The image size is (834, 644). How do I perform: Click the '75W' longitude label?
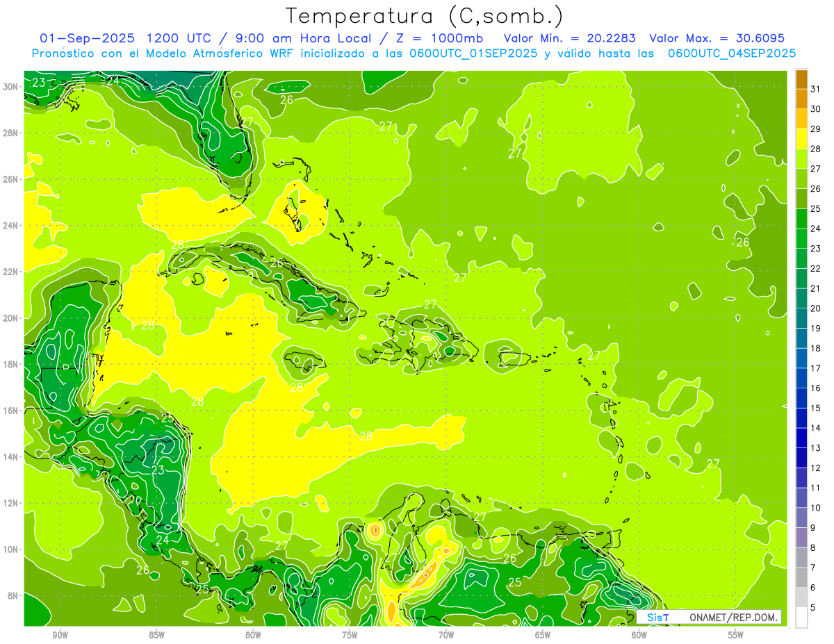point(350,635)
